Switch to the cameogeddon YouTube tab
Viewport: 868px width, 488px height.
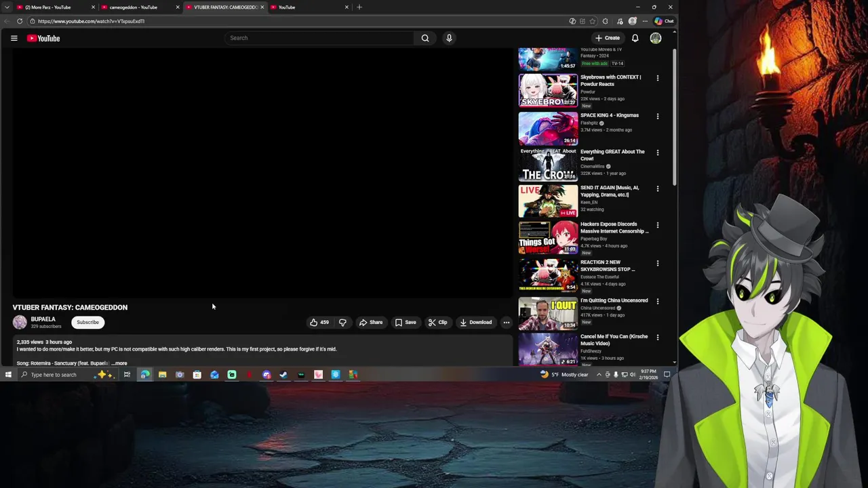(x=140, y=7)
